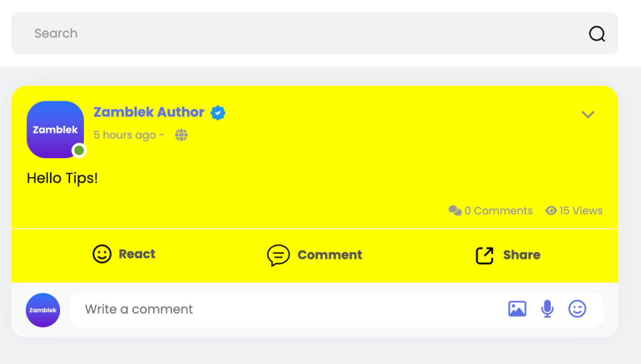
Task: Attach an image via the picture icon
Action: [517, 309]
